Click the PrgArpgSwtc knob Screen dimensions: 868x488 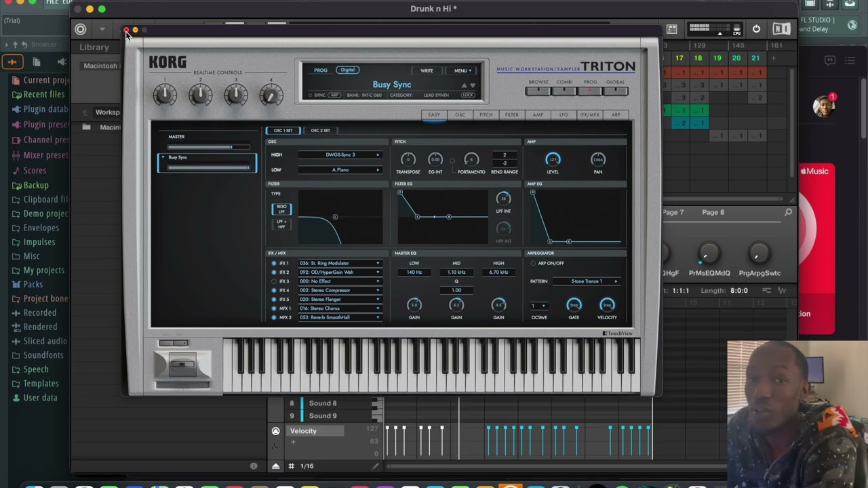pyautogui.click(x=759, y=254)
